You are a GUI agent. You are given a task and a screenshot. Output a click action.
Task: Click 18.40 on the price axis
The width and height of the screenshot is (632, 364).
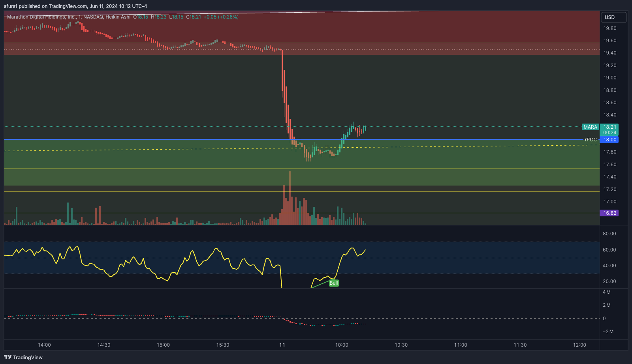click(x=610, y=115)
